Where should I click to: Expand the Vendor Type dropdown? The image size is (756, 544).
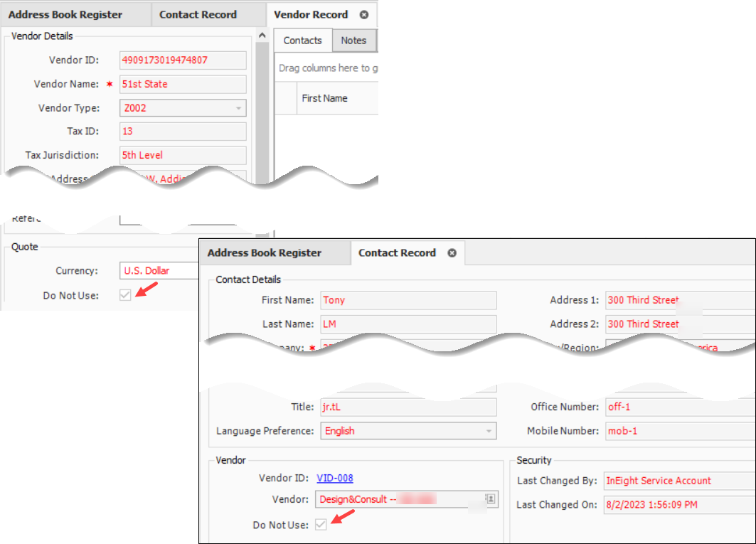238,108
